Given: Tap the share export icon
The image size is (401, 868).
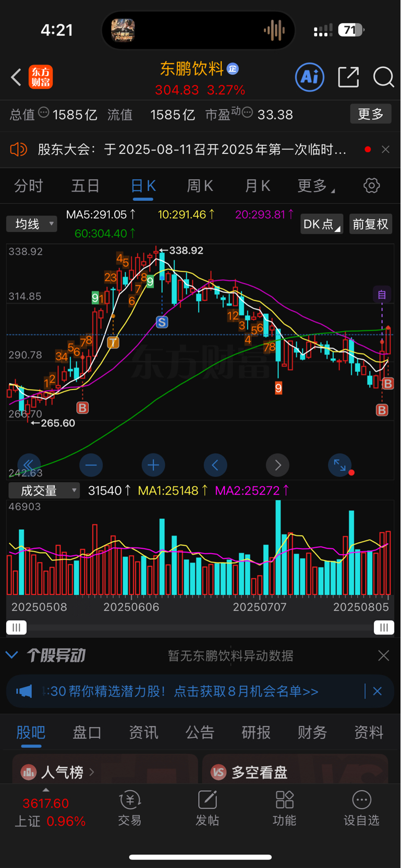Looking at the screenshot, I should (x=348, y=77).
